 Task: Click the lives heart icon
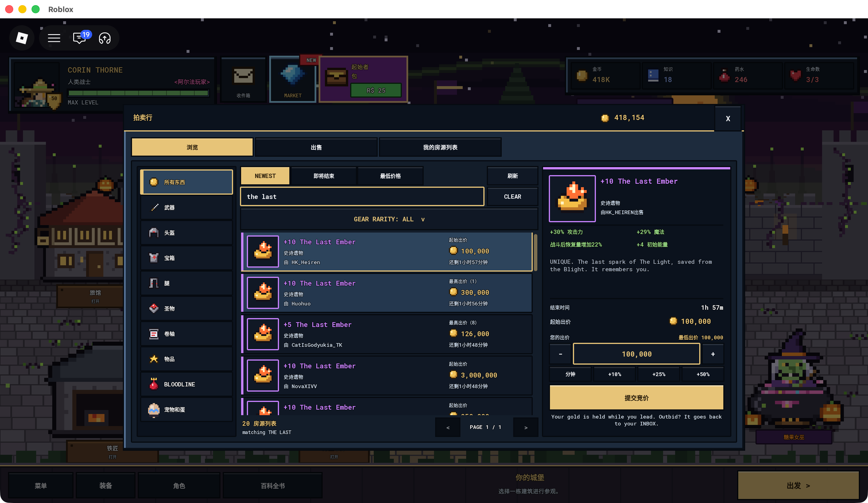click(795, 76)
